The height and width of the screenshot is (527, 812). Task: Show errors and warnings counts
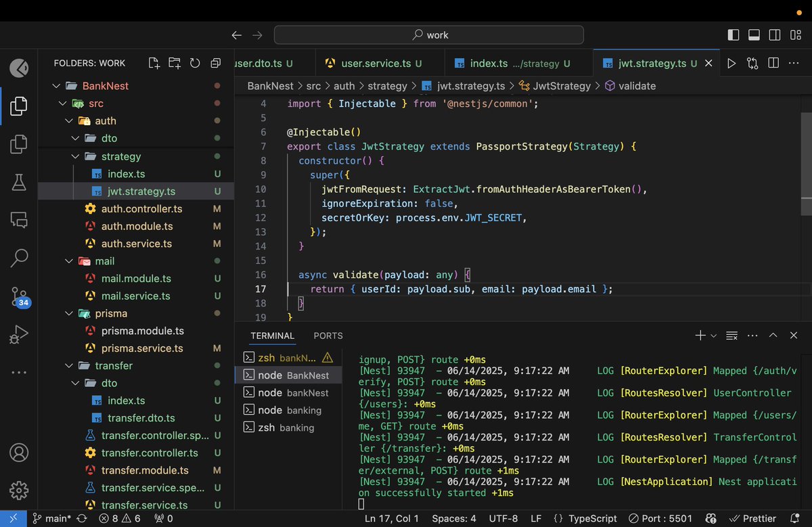120,519
